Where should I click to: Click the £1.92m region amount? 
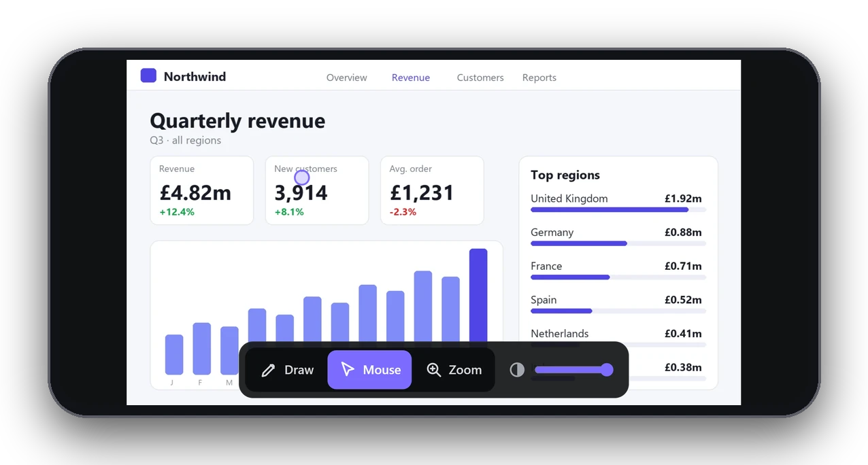tap(683, 199)
